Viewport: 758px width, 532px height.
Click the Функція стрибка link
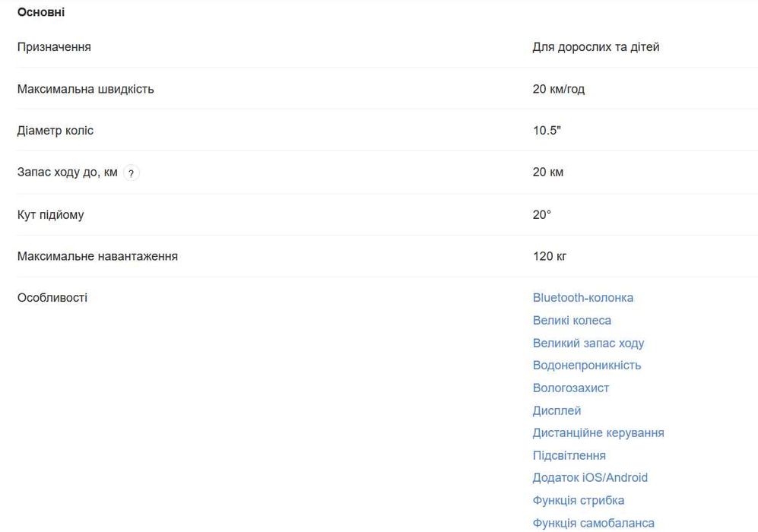tap(578, 500)
